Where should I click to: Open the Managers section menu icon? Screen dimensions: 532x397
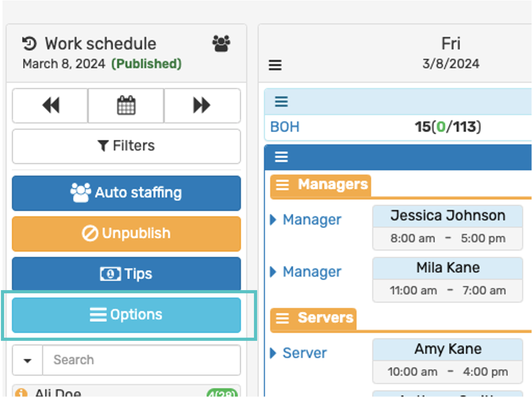point(282,185)
